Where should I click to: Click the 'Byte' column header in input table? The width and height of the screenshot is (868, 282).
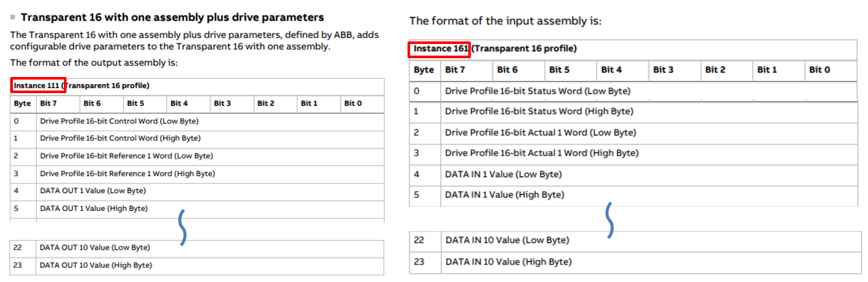click(424, 70)
